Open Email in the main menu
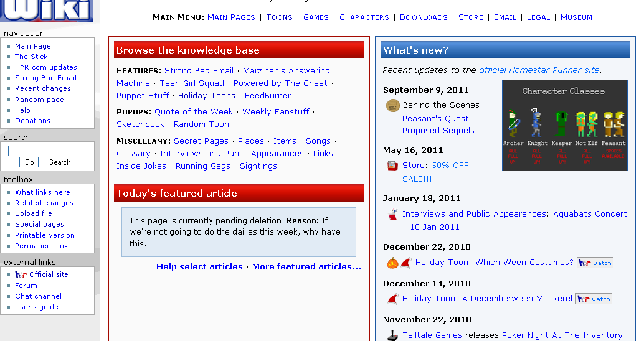 click(504, 17)
